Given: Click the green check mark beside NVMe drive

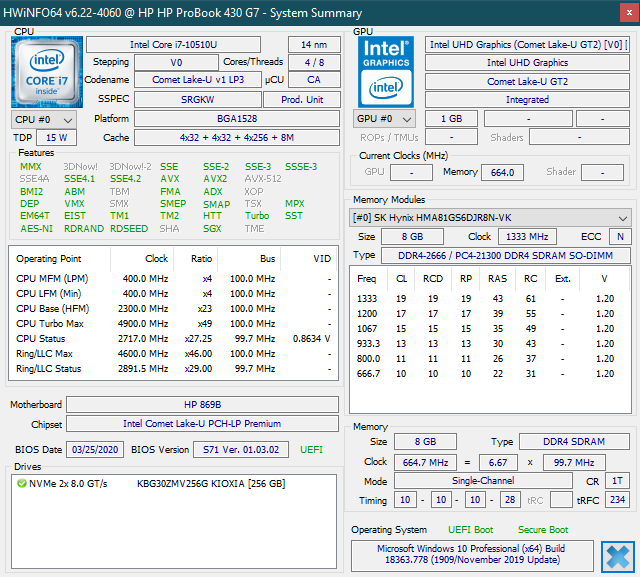Looking at the screenshot, I should [21, 484].
